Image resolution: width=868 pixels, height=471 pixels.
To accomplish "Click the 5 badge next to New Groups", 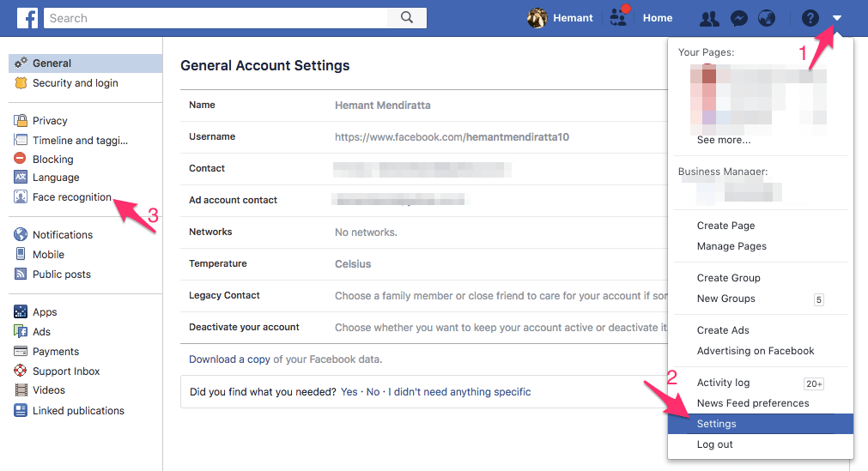I will click(819, 300).
